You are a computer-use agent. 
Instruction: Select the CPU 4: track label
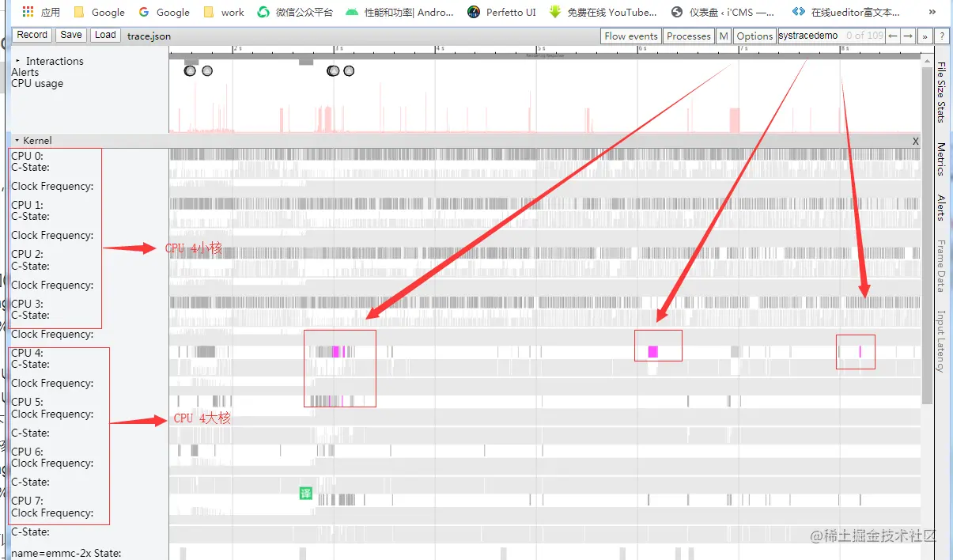[x=27, y=353]
